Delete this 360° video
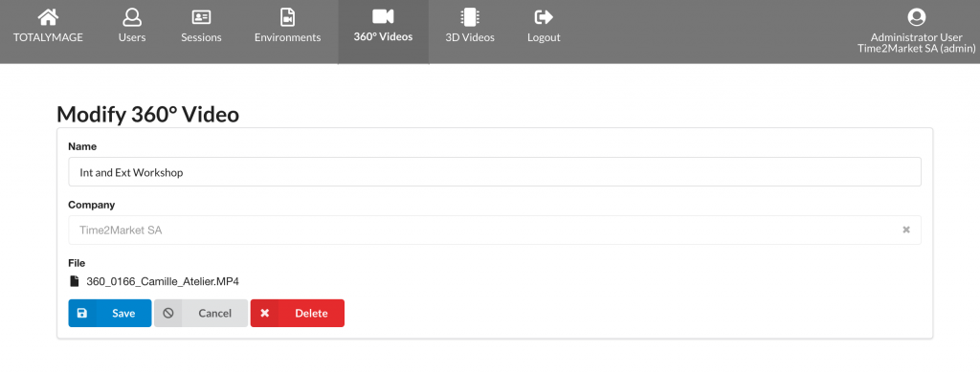 (x=298, y=313)
